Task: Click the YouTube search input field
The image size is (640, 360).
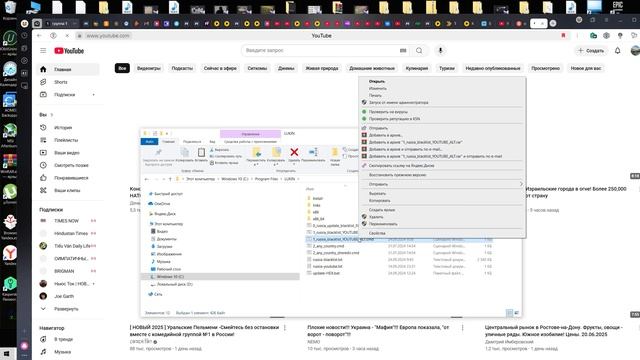Action: pyautogui.click(x=320, y=51)
